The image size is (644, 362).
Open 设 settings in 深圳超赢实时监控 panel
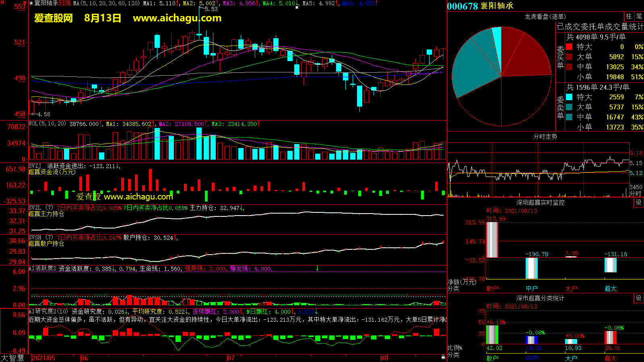pyautogui.click(x=639, y=202)
